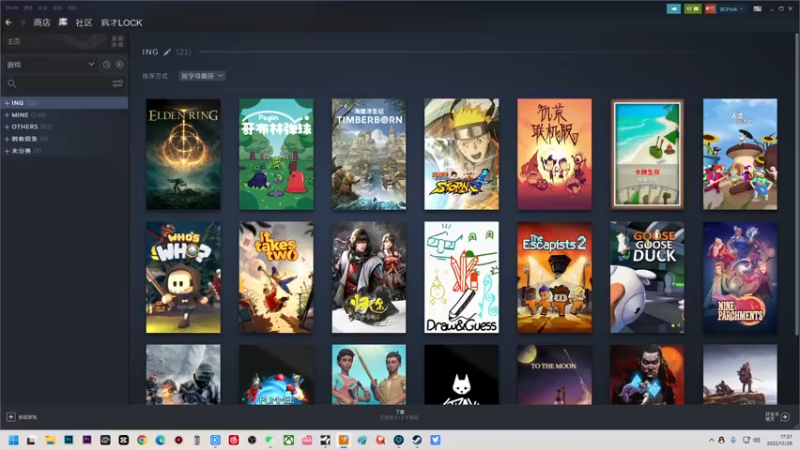Viewport: 800px width, 450px height.
Task: Sort the library by recent activity clock icon
Action: 106,64
